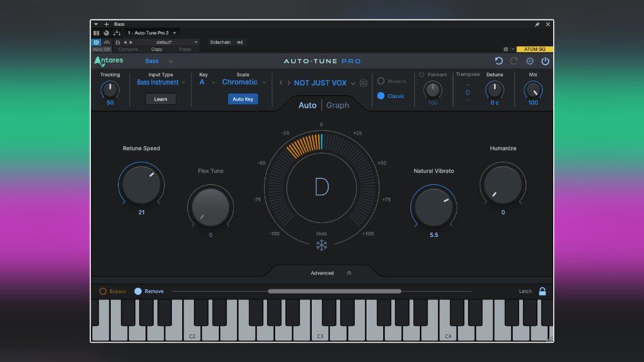Click the Paste button
The width and height of the screenshot is (644, 362).
point(185,50)
